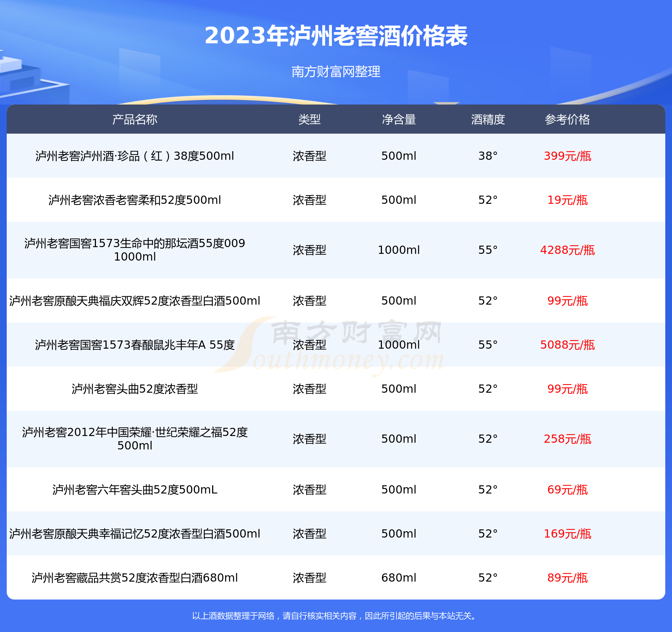Viewport: 672px width, 632px height.
Task: Click the 169元/瓶 price
Action: coord(567,533)
